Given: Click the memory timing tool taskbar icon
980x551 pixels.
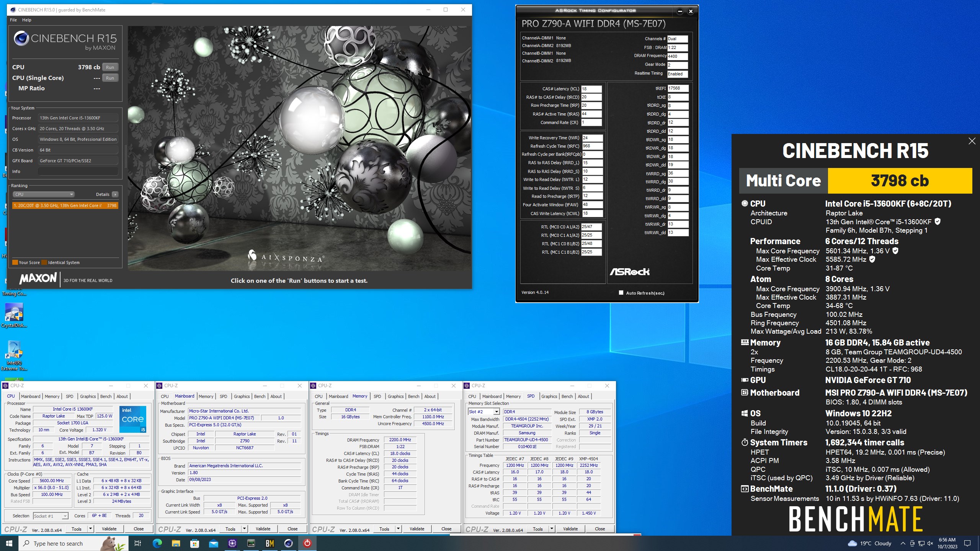Looking at the screenshot, I should point(251,543).
